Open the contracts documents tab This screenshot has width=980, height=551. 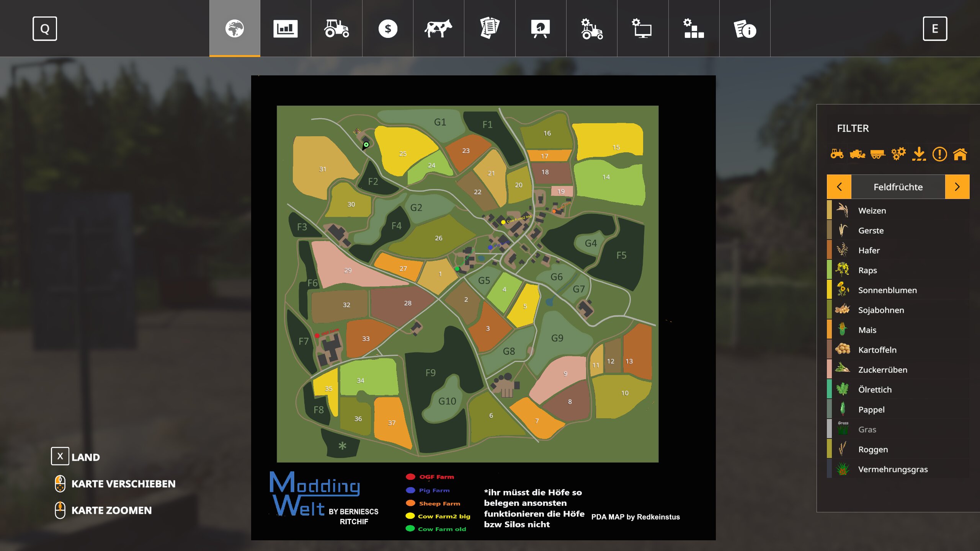490,29
